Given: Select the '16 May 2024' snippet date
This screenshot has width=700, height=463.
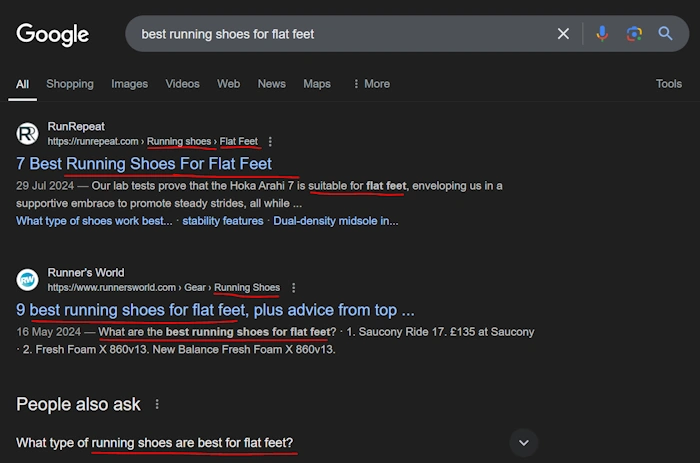Looking at the screenshot, I should pos(48,332).
